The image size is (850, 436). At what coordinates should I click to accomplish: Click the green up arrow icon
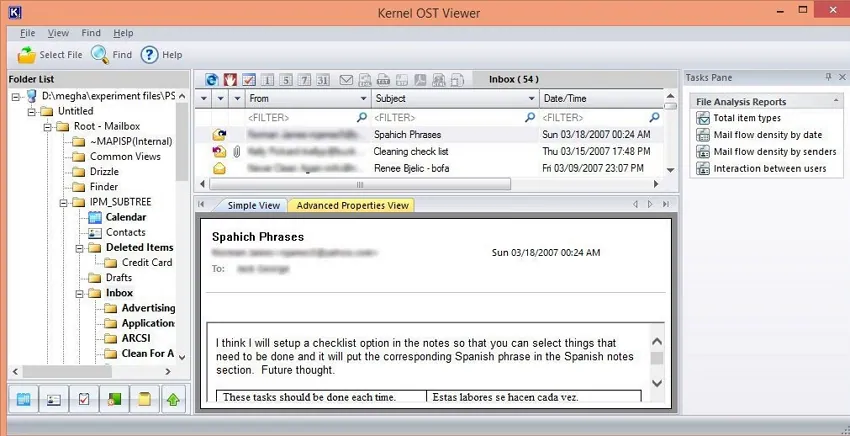coord(173,400)
